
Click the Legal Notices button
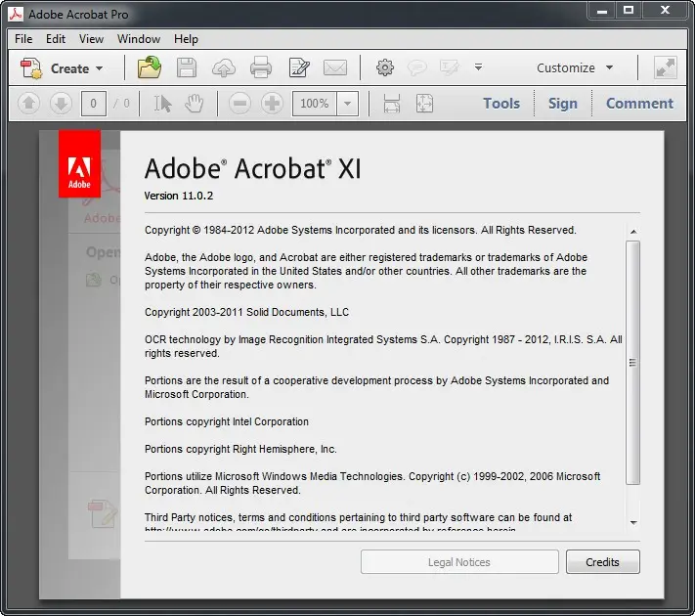[x=459, y=562]
